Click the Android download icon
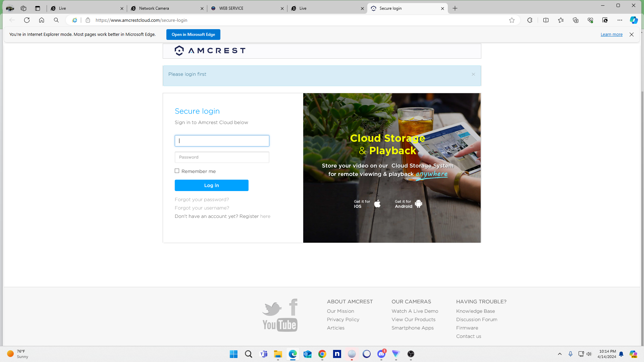644x362 pixels. (419, 203)
